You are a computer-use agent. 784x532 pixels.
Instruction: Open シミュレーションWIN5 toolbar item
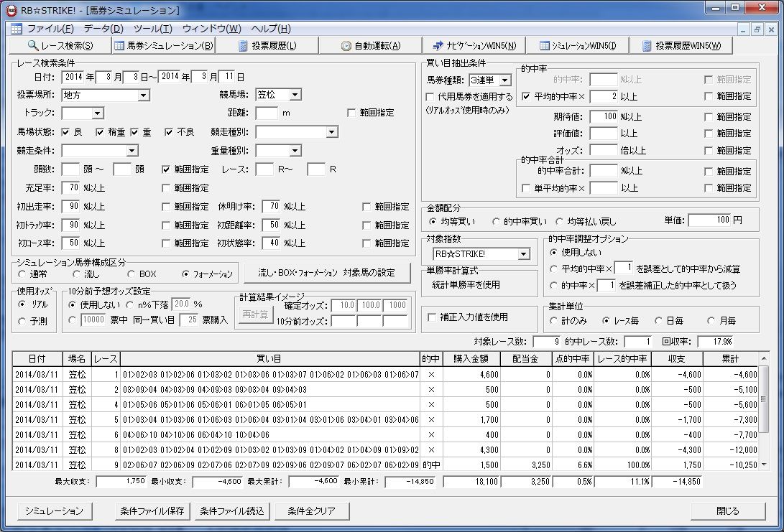pos(578,45)
